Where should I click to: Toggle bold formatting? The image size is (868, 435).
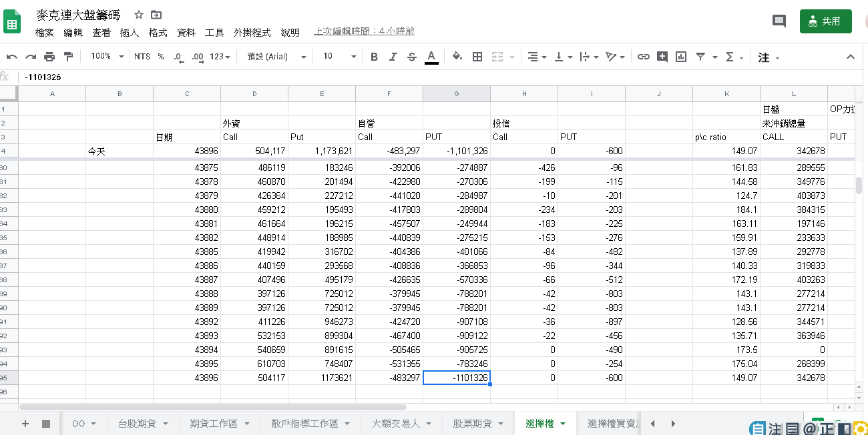pyautogui.click(x=374, y=57)
